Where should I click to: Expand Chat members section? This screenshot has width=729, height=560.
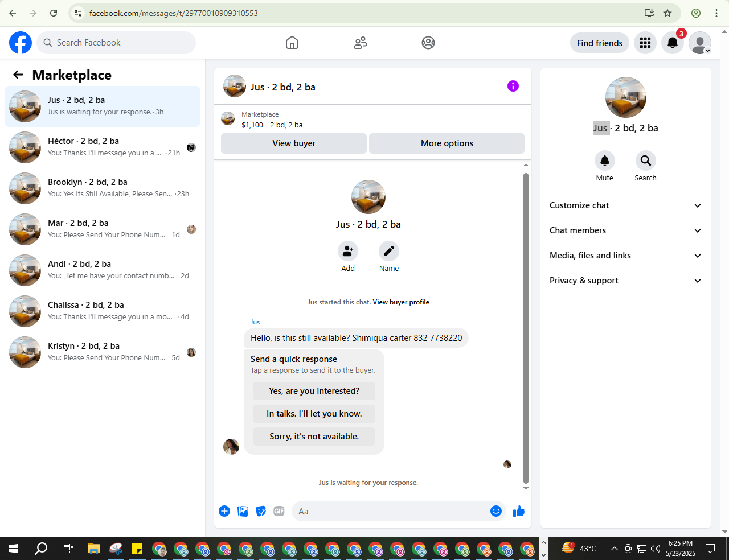pos(626,230)
